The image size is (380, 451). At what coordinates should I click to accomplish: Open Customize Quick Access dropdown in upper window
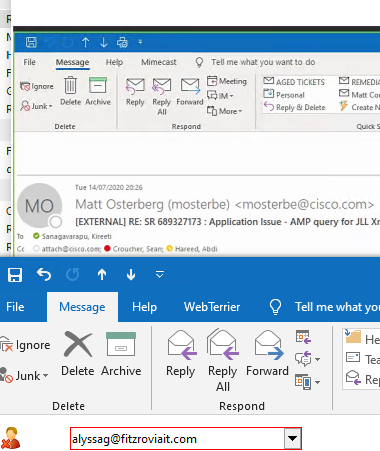[x=140, y=42]
